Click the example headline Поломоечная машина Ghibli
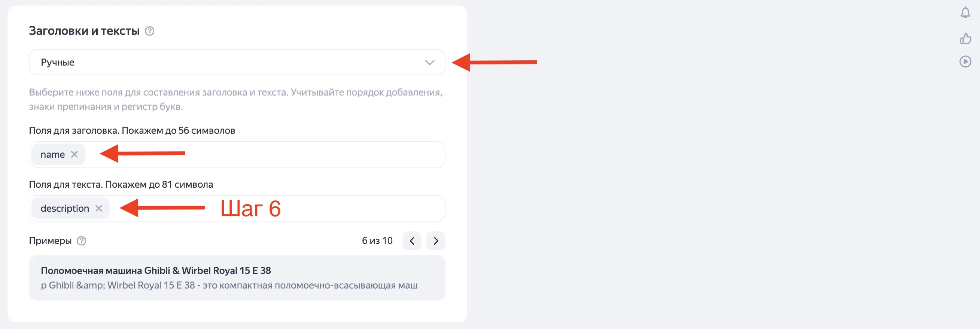The height and width of the screenshot is (329, 980). pos(156,271)
